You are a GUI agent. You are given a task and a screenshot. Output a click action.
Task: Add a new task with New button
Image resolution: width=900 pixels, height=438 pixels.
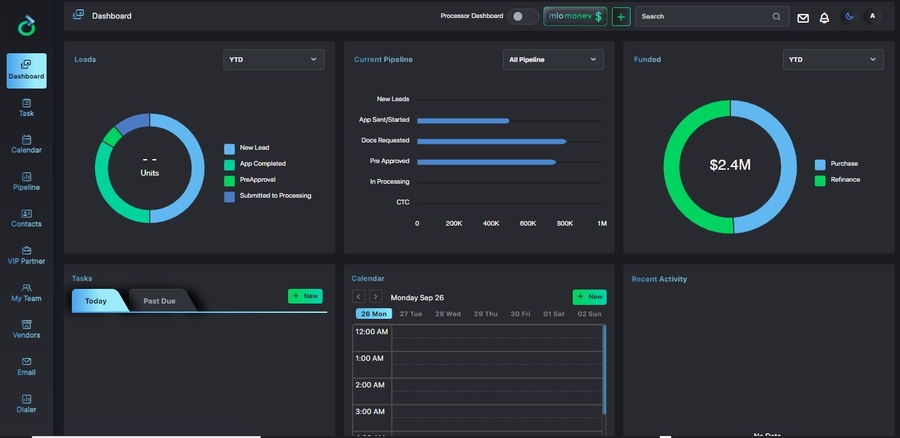point(305,296)
